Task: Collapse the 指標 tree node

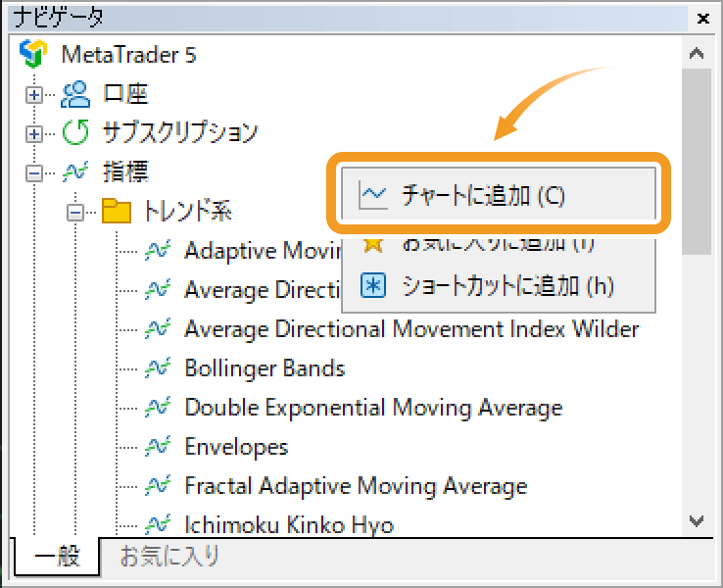Action: [x=33, y=173]
